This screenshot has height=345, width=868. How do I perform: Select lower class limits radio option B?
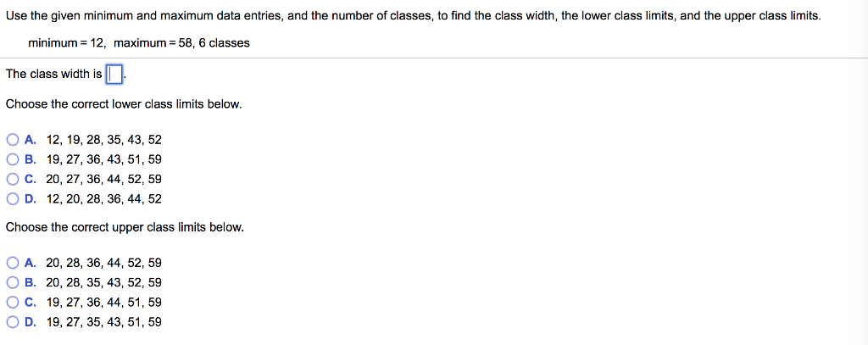click(x=14, y=160)
